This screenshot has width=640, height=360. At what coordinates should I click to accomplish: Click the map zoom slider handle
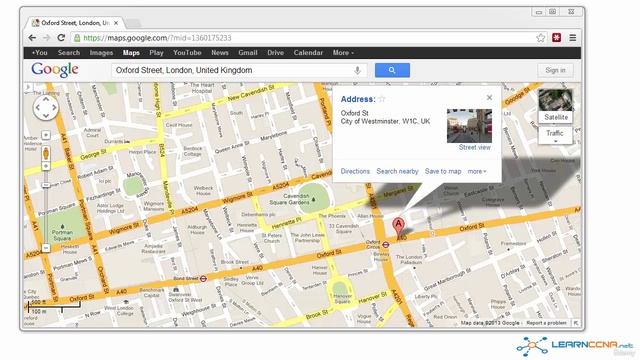pyautogui.click(x=46, y=185)
